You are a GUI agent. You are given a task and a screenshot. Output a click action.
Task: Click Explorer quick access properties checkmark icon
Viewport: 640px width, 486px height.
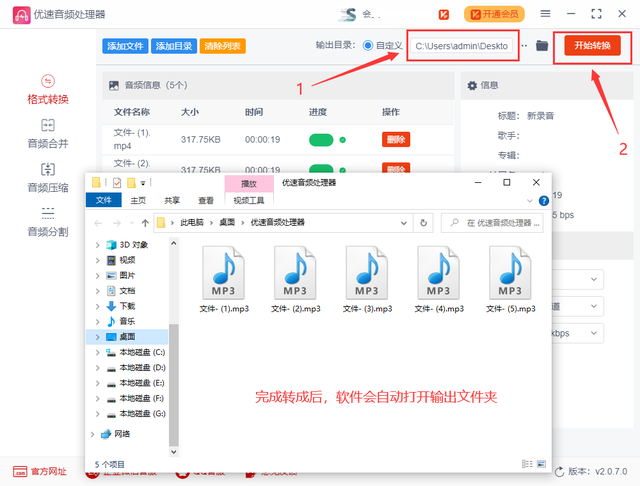117,182
